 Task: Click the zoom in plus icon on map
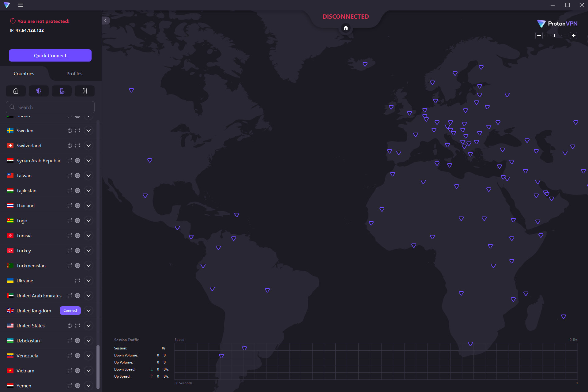point(574,36)
